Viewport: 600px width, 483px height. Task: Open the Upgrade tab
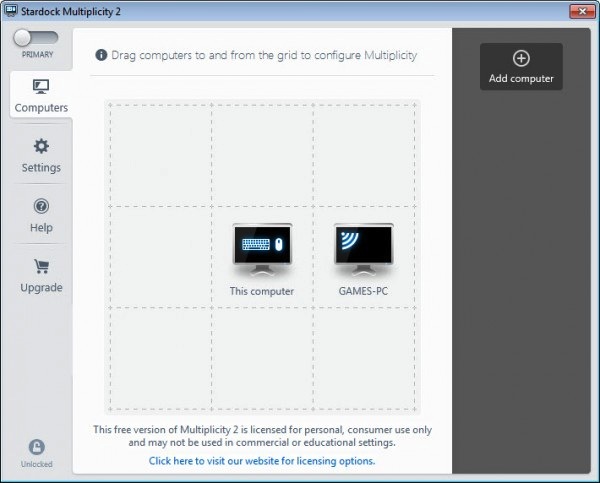pos(41,276)
